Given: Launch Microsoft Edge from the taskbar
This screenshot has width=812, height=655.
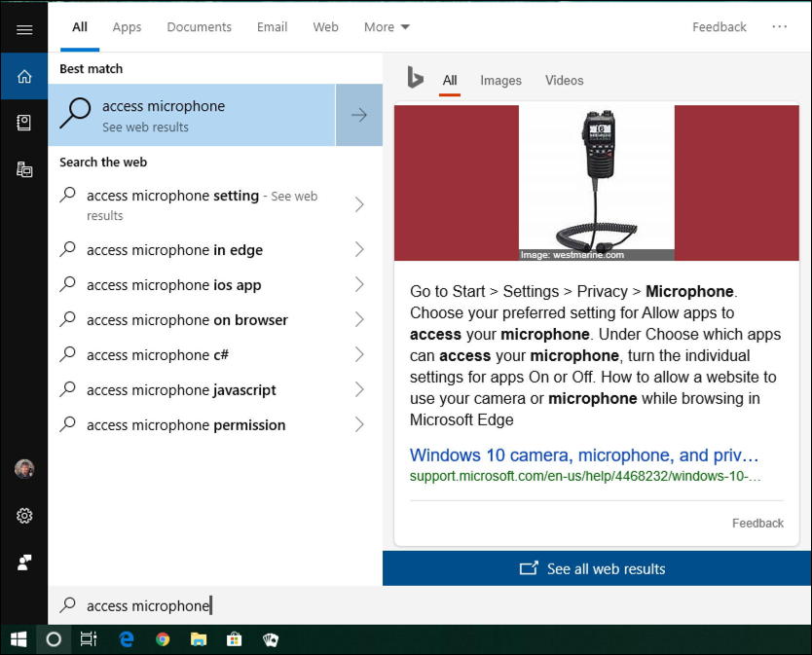Looking at the screenshot, I should (126, 639).
